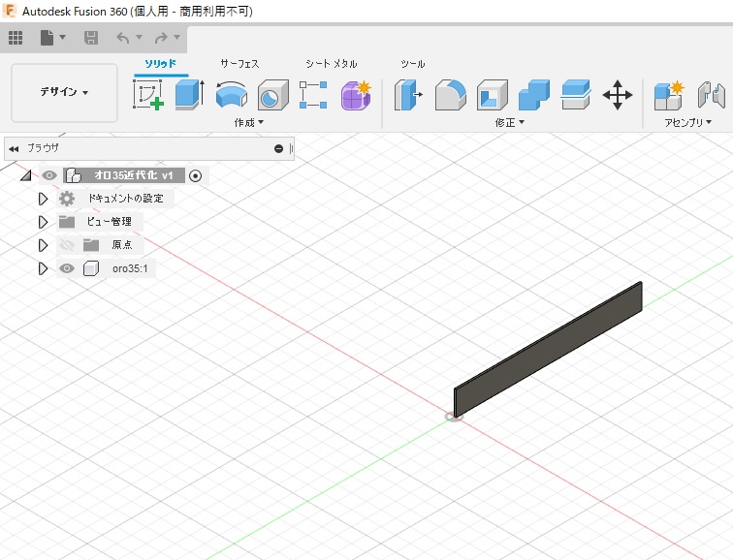Image resolution: width=733 pixels, height=560 pixels.
Task: Select the Hole tool
Action: (273, 95)
